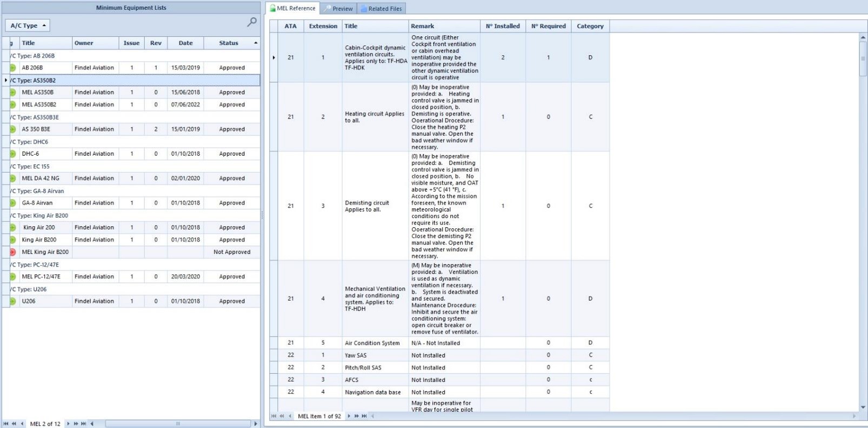The image size is (868, 428).
Task: Click green status icon of King Air 200 row
Action: (12, 227)
